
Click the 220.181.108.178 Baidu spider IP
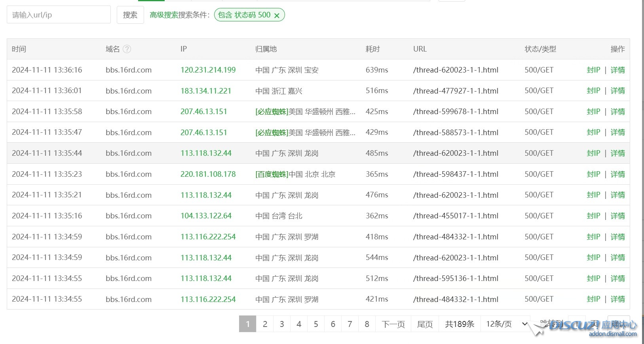(x=208, y=174)
